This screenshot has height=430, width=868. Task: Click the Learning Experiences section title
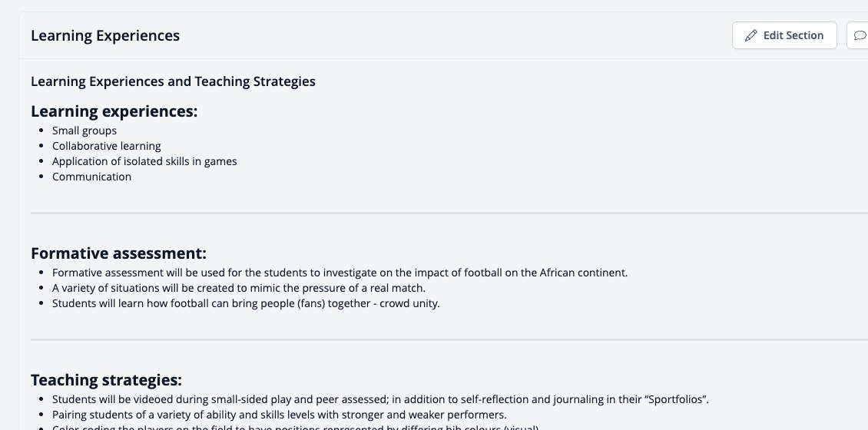tap(105, 35)
